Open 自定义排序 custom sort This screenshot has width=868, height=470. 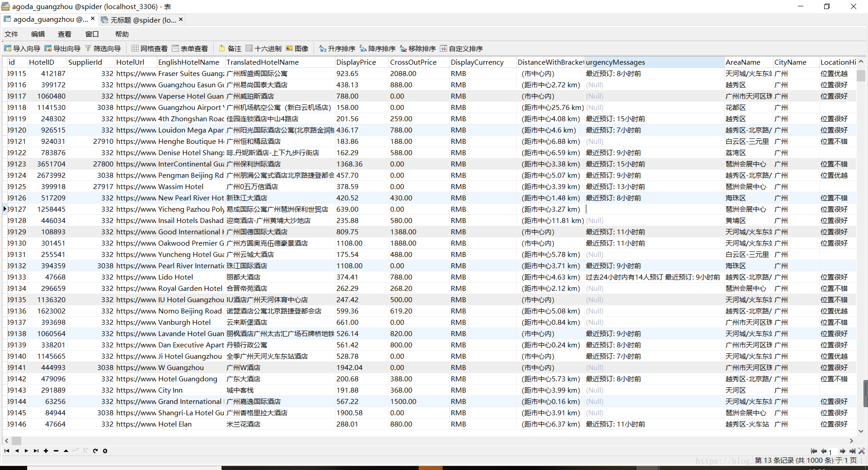click(462, 48)
